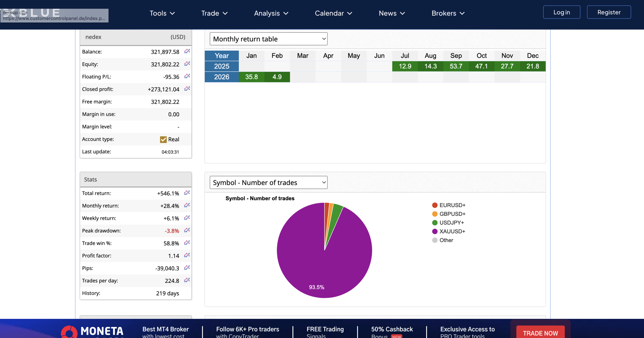Open the Analysis menu
The width and height of the screenshot is (644, 338).
271,13
